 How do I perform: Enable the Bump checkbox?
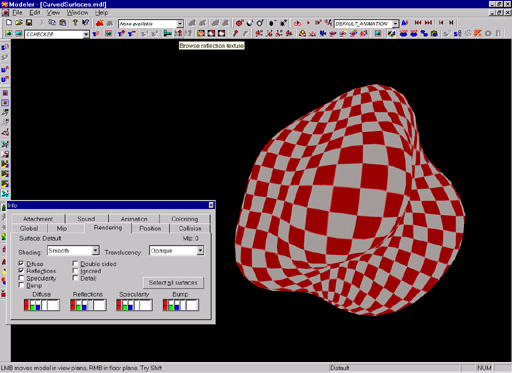click(21, 285)
